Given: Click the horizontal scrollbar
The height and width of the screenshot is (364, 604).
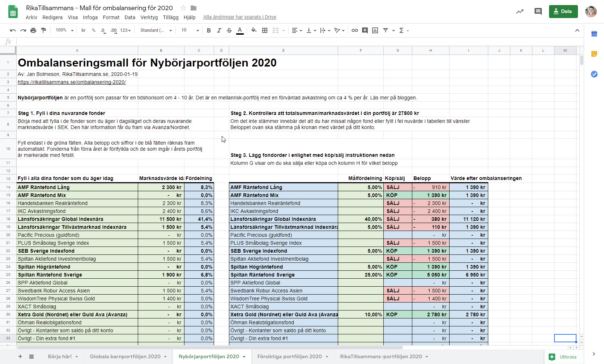Looking at the screenshot, I should tap(210, 347).
